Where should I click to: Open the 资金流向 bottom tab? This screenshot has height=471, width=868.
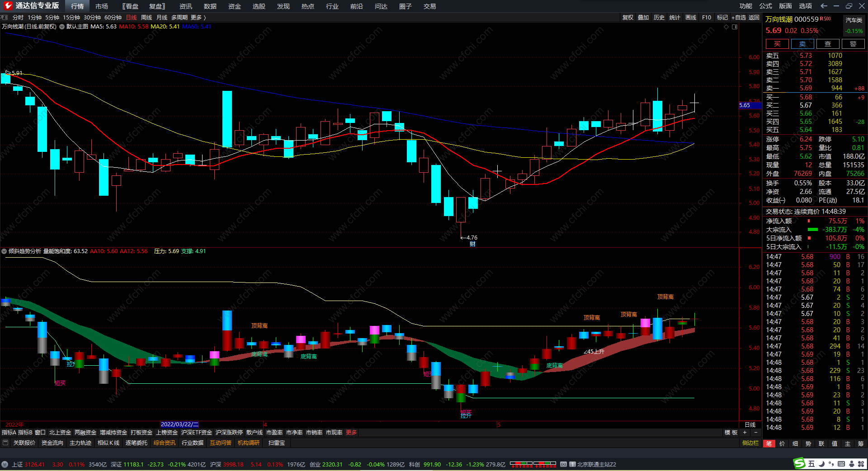52,443
